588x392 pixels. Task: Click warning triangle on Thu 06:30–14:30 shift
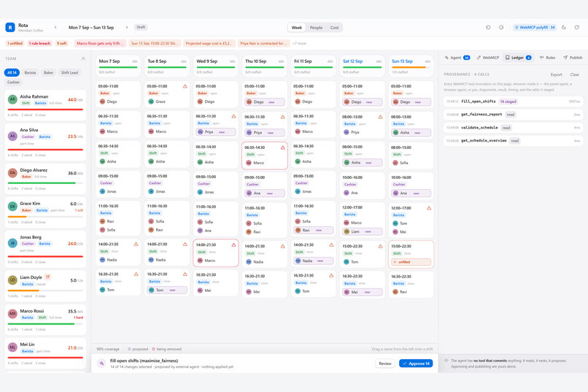tap(282, 147)
